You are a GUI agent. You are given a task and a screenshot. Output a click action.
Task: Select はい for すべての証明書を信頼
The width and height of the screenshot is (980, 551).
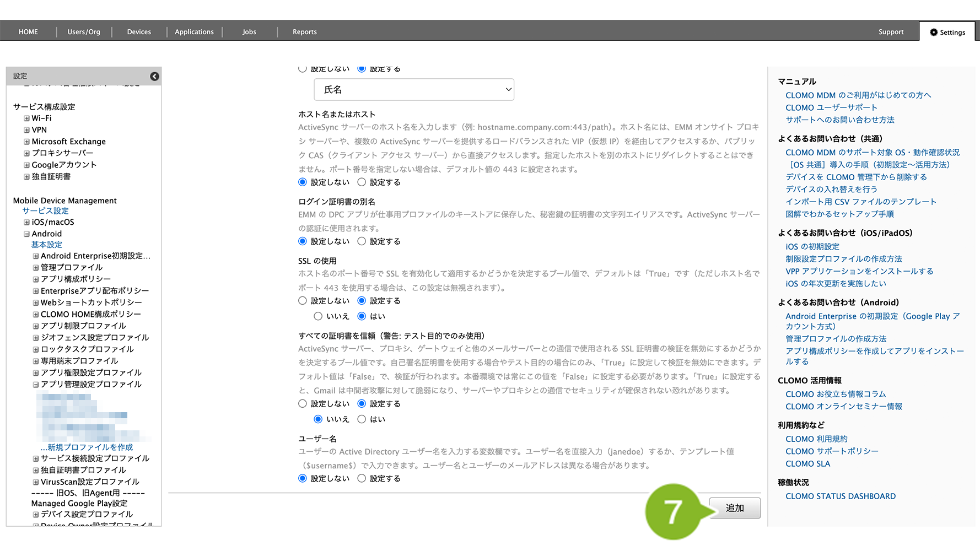pyautogui.click(x=362, y=419)
